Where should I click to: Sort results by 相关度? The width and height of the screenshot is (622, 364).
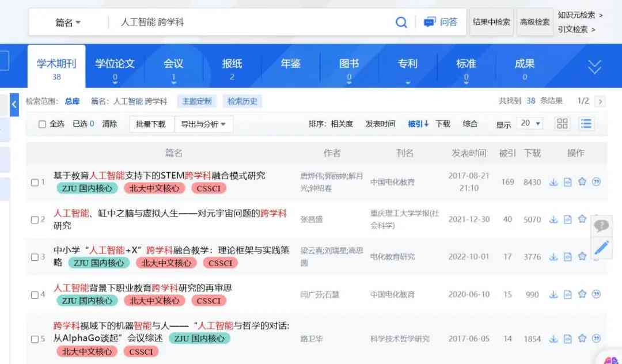click(x=342, y=124)
